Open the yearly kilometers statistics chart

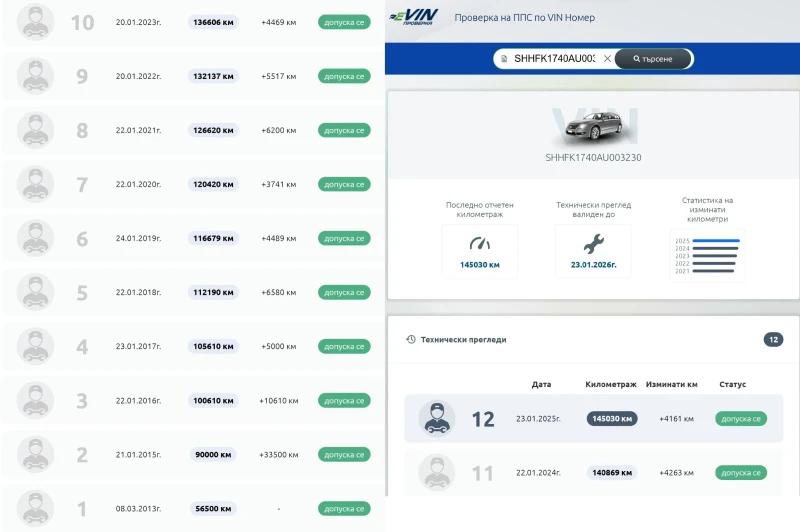point(706,255)
